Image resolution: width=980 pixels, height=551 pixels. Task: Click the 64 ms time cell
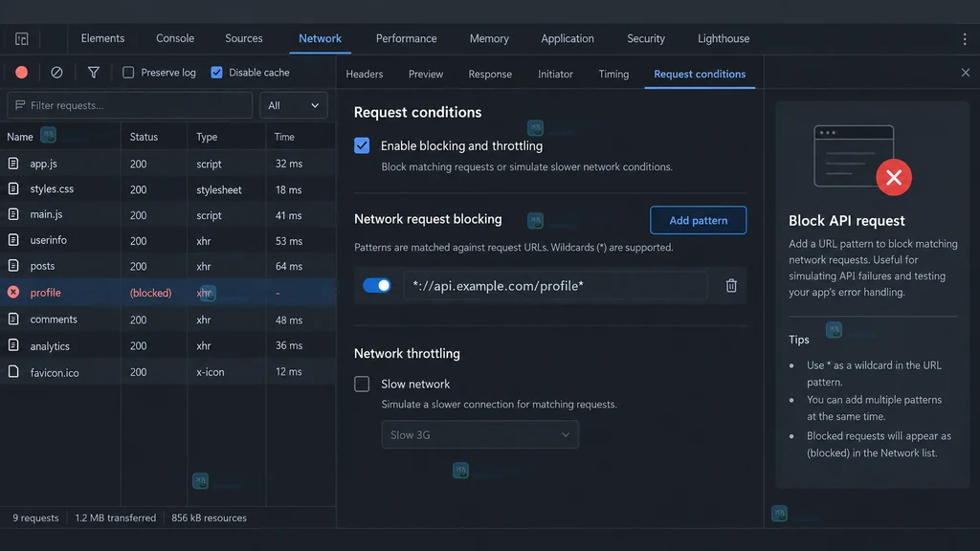(289, 266)
